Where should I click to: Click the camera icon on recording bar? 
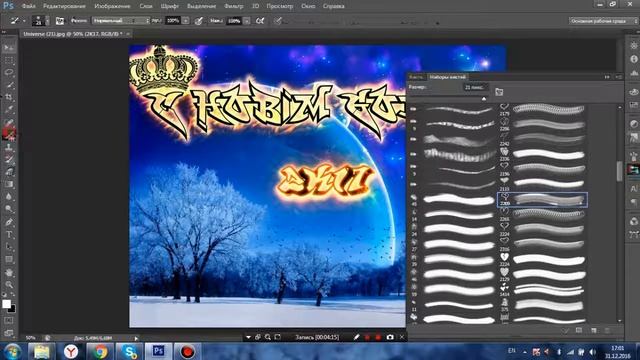point(390,337)
